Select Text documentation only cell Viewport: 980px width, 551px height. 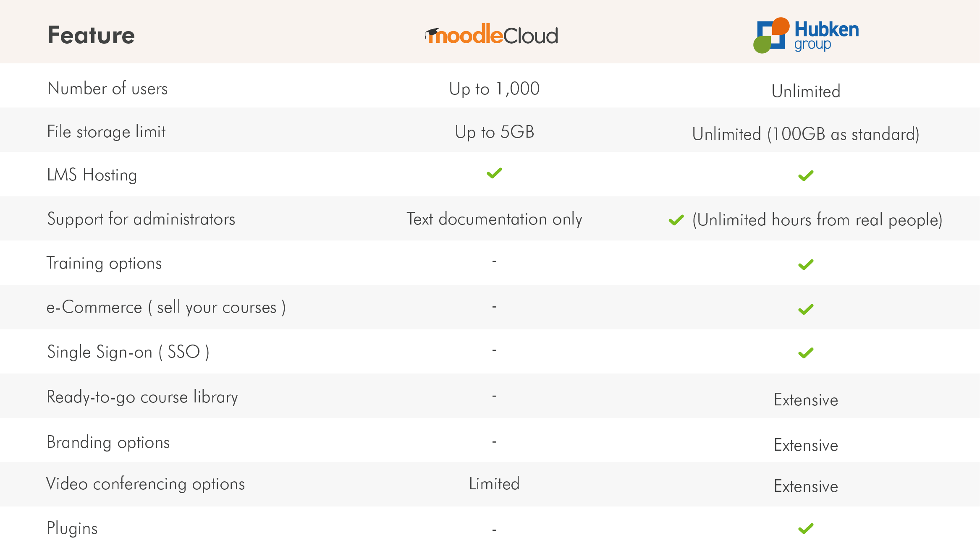coord(494,219)
